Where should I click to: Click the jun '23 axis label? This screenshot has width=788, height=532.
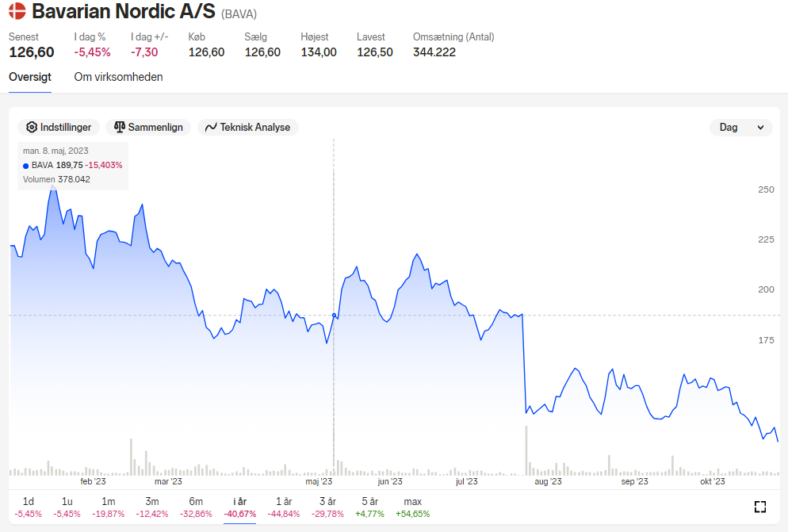click(390, 482)
